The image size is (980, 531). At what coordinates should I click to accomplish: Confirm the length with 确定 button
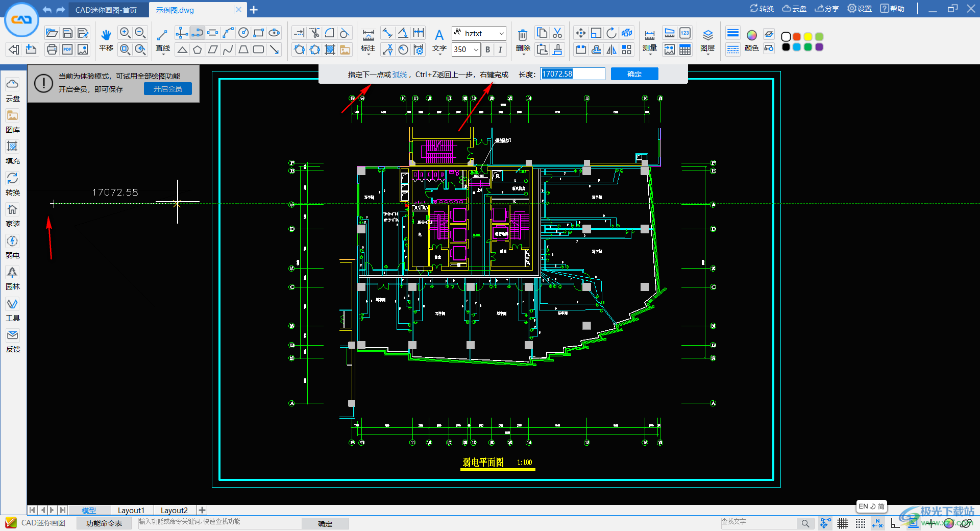[x=634, y=74]
